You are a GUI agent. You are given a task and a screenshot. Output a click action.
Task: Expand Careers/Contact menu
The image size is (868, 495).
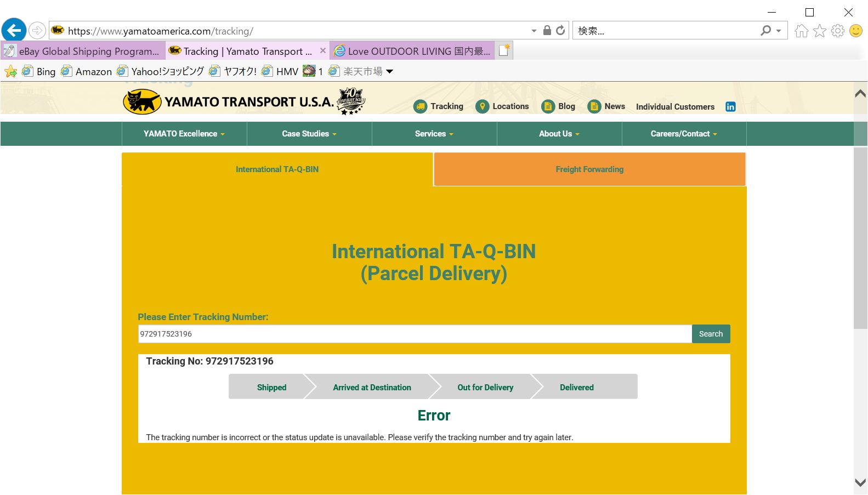(x=684, y=134)
